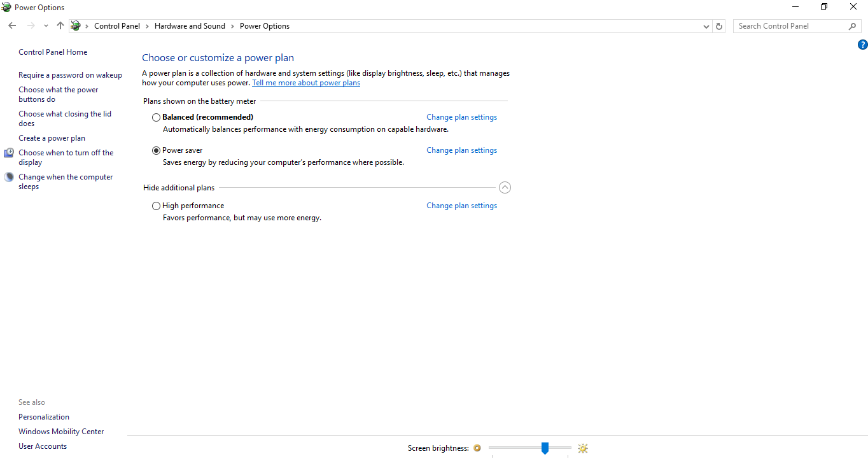This screenshot has height=459, width=868.
Task: Open Control Panel Home
Action: (53, 52)
